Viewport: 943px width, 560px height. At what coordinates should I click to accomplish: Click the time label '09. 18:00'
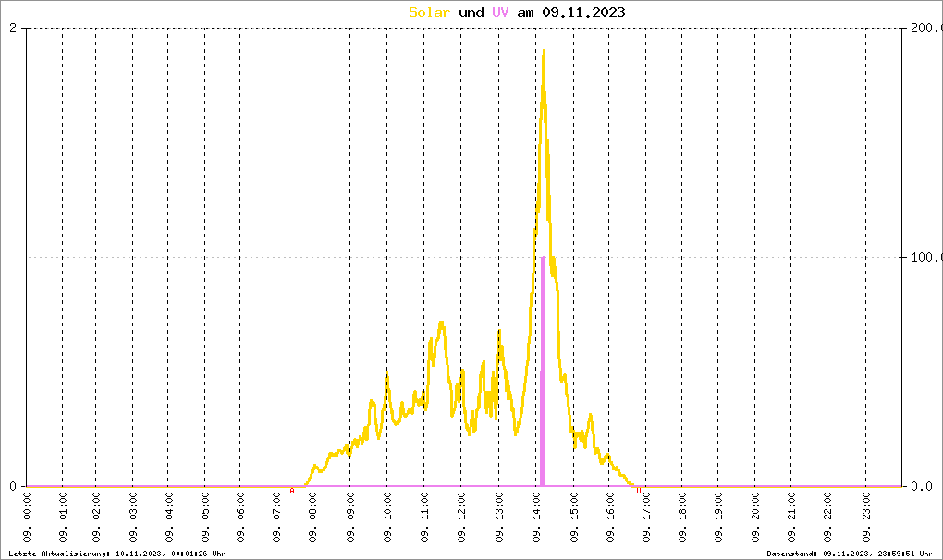click(682, 517)
